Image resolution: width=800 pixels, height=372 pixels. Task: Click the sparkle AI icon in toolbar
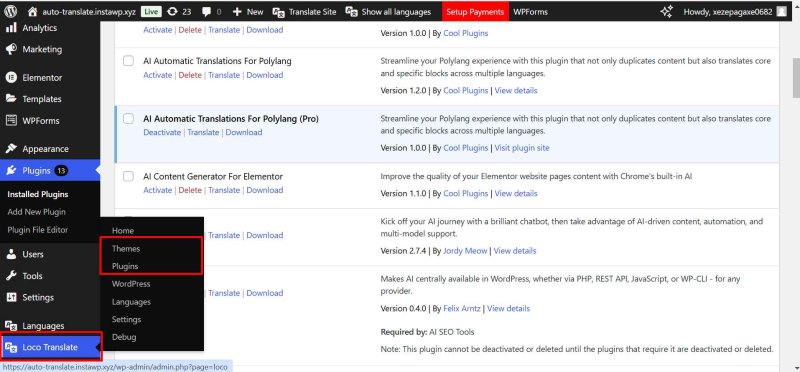[666, 11]
